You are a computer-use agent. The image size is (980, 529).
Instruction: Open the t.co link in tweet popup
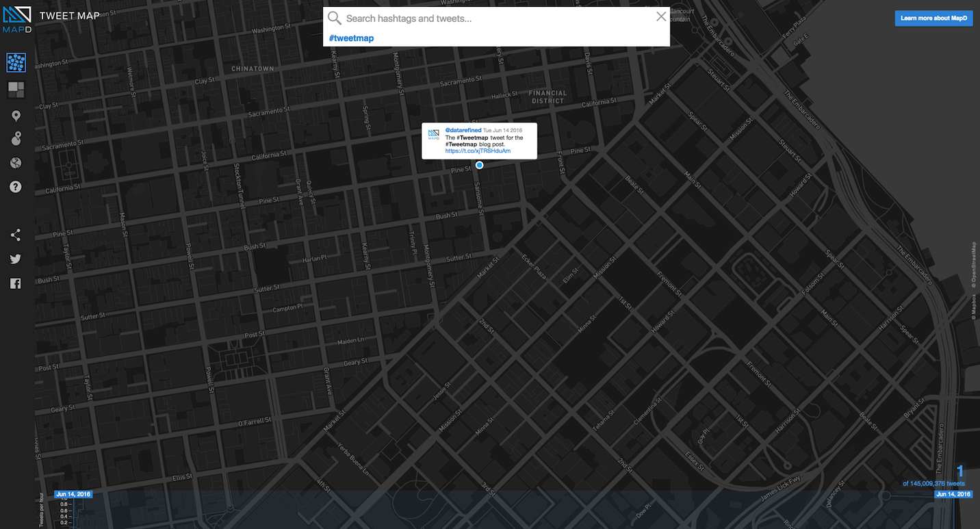point(478,151)
